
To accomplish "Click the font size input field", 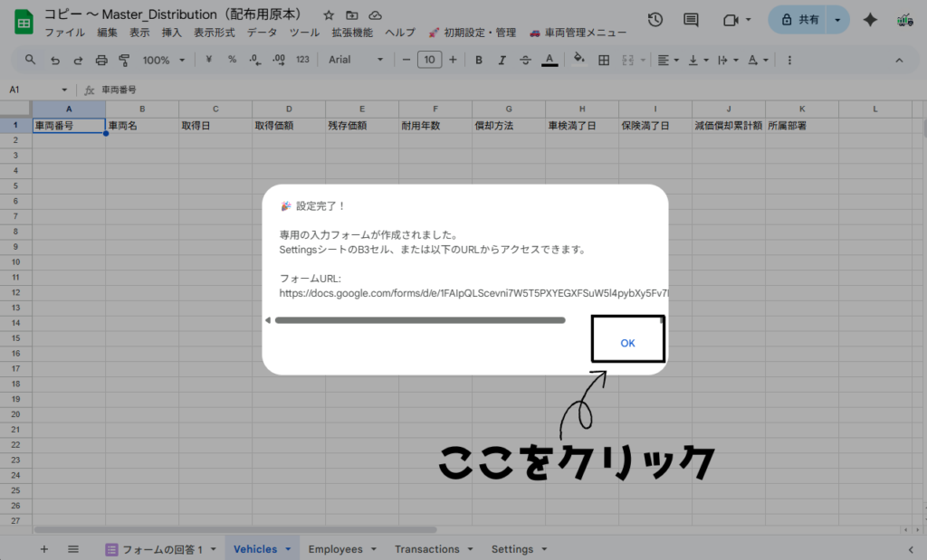I will point(429,60).
